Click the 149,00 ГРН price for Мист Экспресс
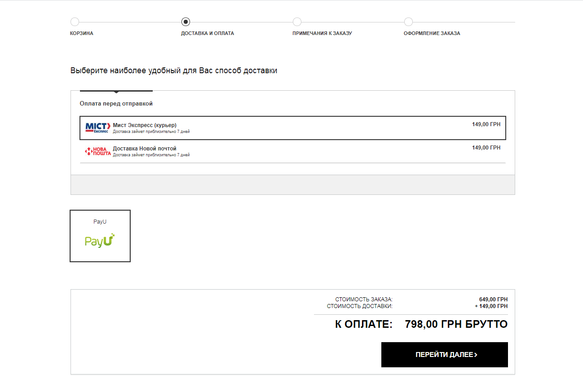This screenshot has height=392, width=583. coord(486,124)
